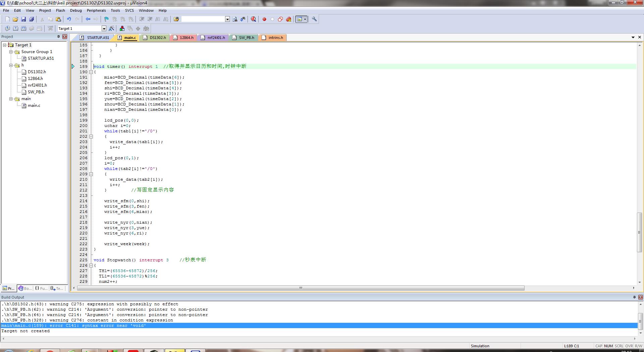Open configuration wrench icon
The width and height of the screenshot is (644, 352).
(314, 19)
